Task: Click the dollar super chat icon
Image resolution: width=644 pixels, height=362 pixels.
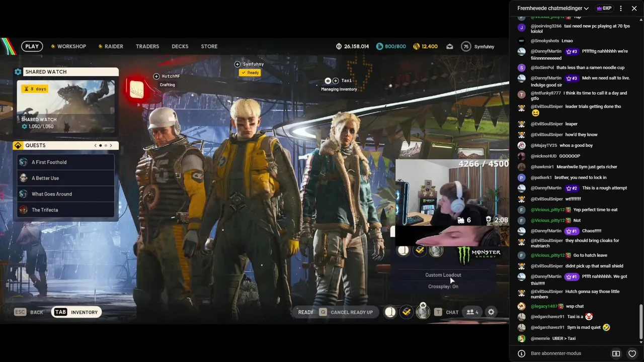Action: [x=616, y=353]
